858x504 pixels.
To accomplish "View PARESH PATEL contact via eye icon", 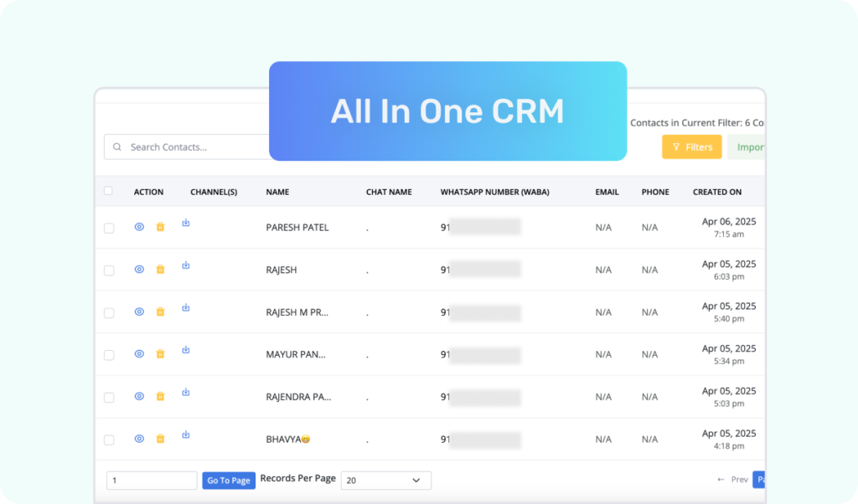I will 139,227.
